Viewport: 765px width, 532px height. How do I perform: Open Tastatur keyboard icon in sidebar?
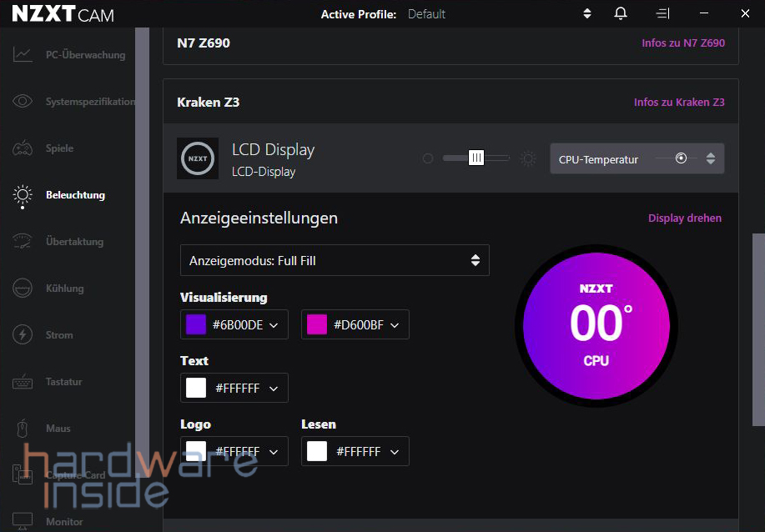[x=23, y=382]
